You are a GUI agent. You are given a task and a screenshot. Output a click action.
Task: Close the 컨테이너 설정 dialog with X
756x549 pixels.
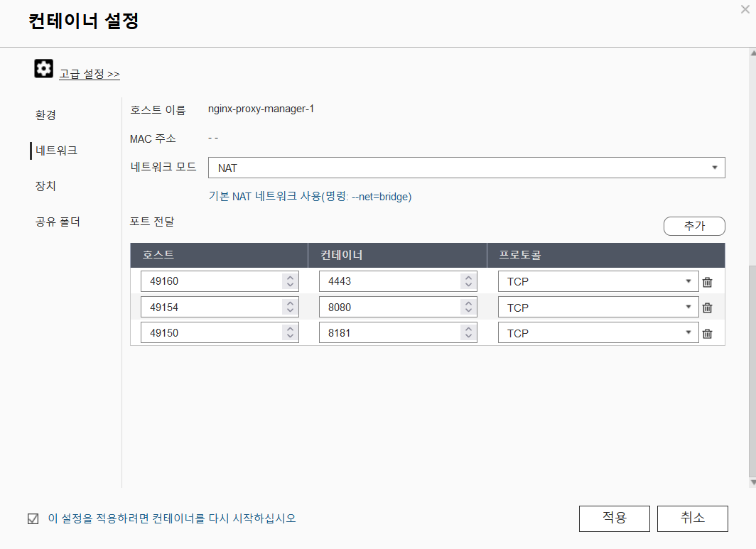click(745, 9)
